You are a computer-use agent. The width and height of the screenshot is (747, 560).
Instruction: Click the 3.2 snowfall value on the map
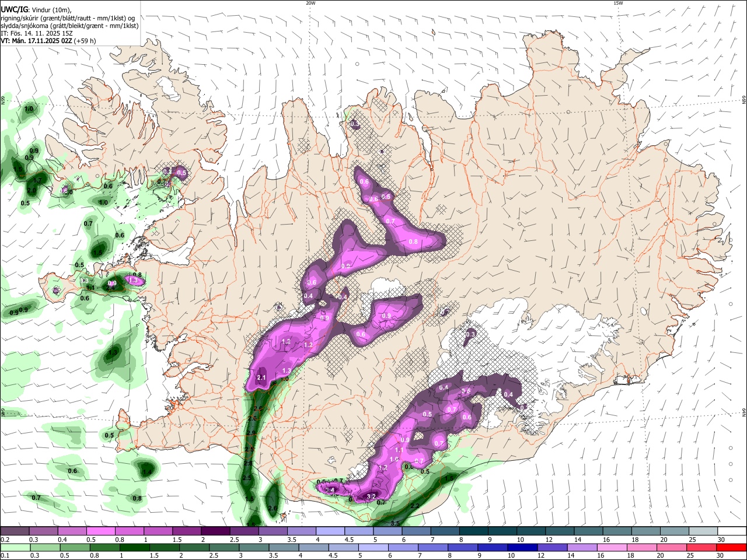371,496
